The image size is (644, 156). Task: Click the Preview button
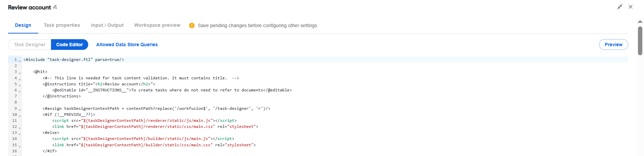pos(613,45)
